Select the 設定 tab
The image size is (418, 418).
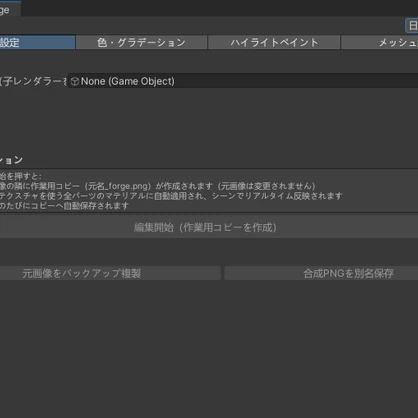point(37,42)
